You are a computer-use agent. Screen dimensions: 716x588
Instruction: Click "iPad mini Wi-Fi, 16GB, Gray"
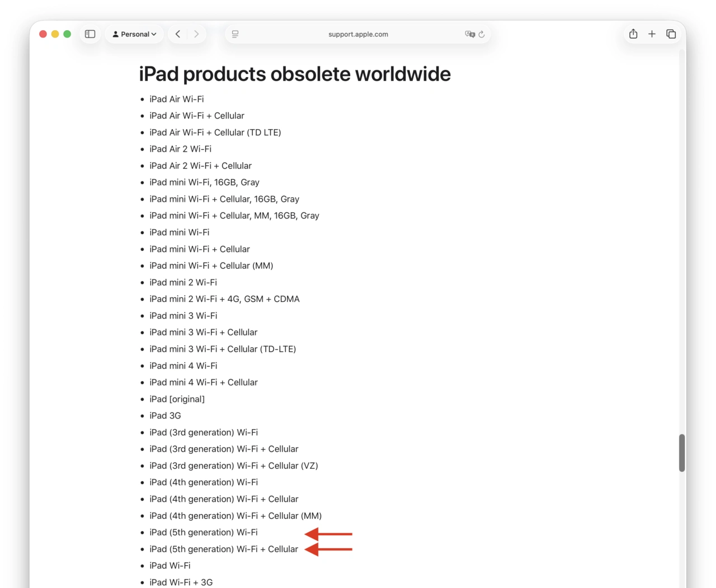pos(205,182)
